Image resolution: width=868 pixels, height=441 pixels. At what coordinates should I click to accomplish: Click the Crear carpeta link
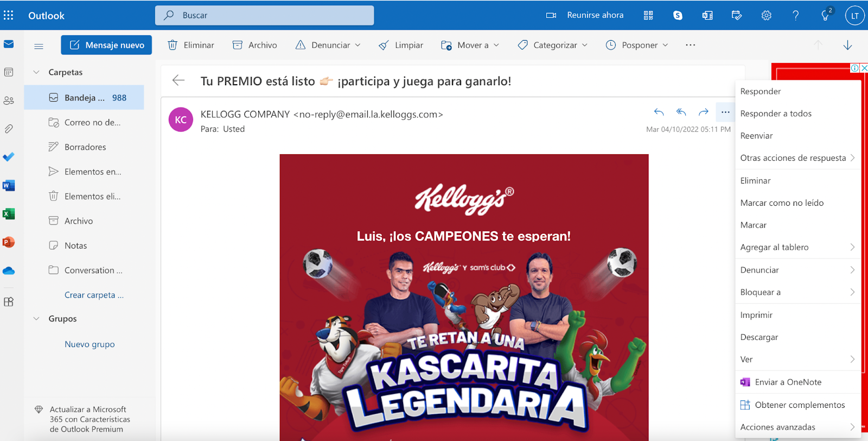94,295
